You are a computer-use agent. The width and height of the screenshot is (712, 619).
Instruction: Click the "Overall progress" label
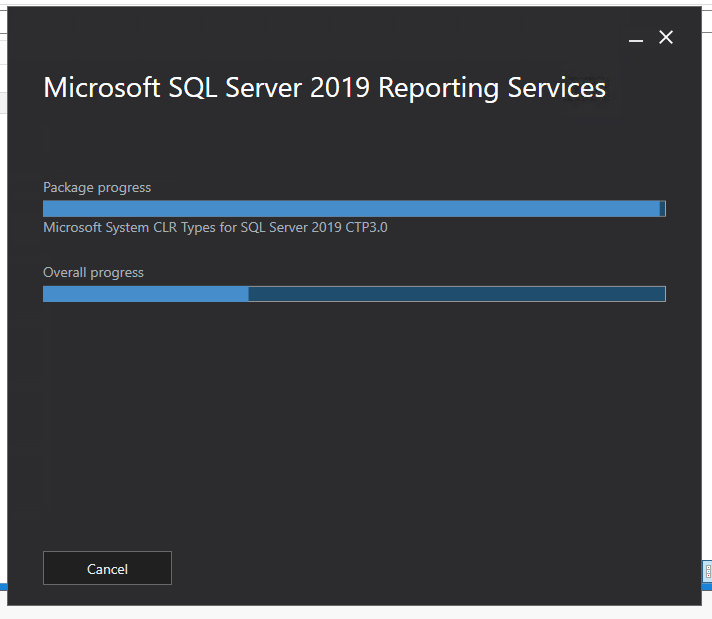pyautogui.click(x=93, y=272)
